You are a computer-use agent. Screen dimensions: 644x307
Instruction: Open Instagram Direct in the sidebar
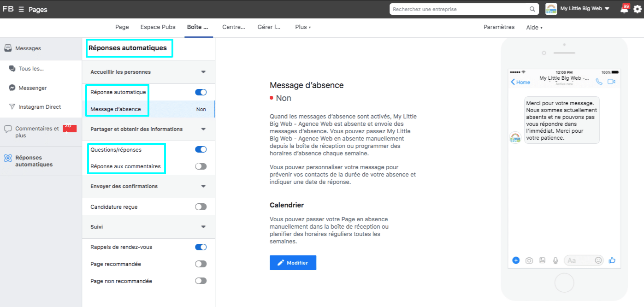point(40,107)
